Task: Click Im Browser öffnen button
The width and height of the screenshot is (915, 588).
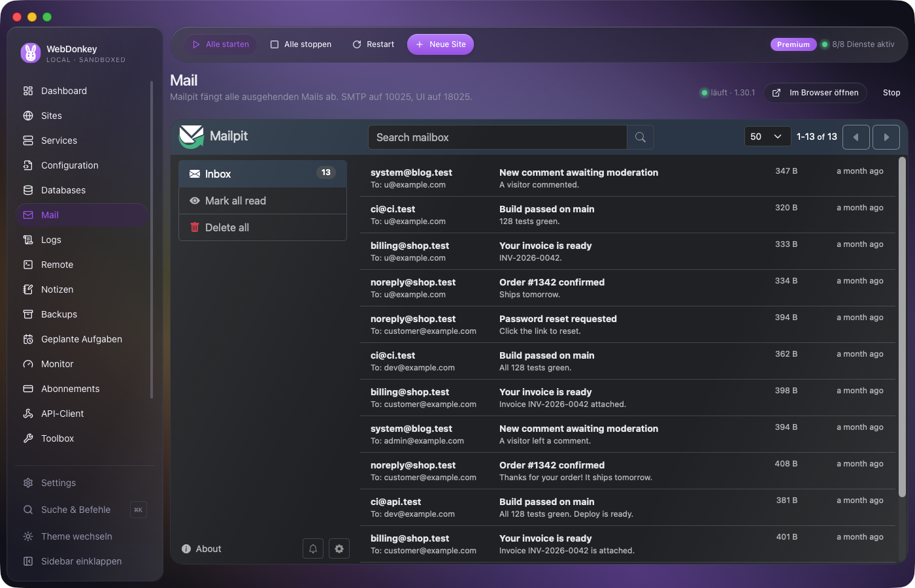Action: click(816, 93)
